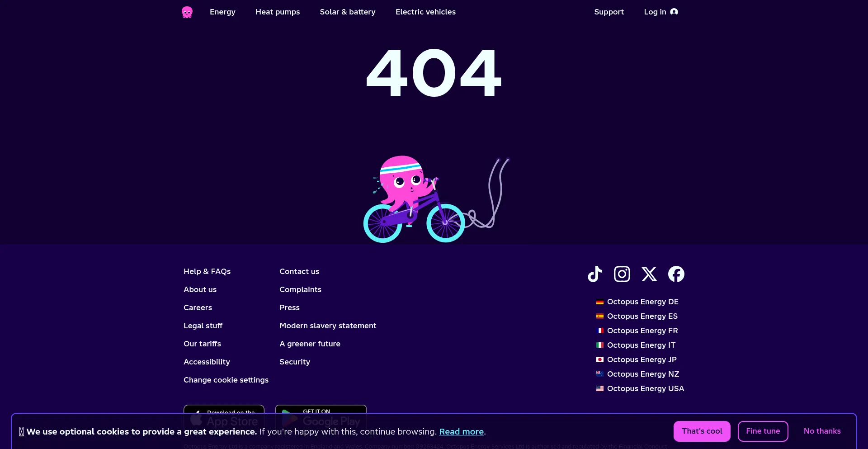
Task: Visit Octopus Energy IT site
Action: point(641,345)
